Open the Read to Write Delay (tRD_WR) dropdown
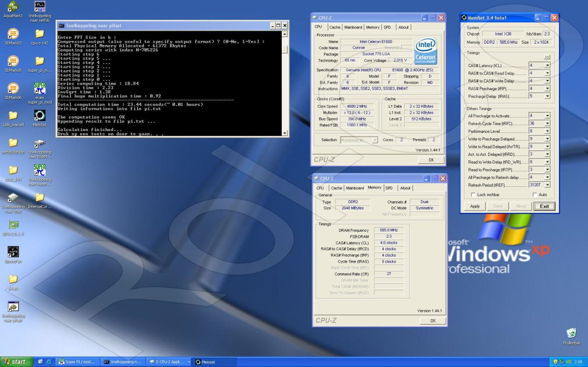588x367 pixels. click(x=547, y=162)
